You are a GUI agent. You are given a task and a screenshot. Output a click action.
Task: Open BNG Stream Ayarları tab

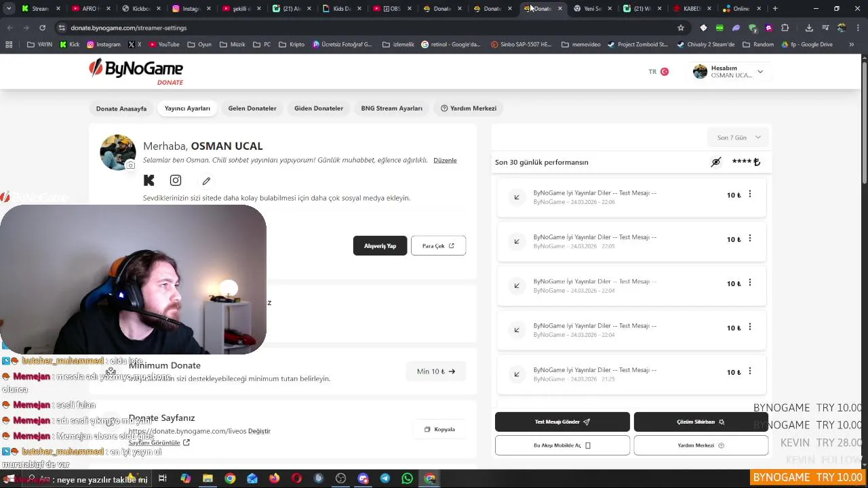[x=391, y=108]
